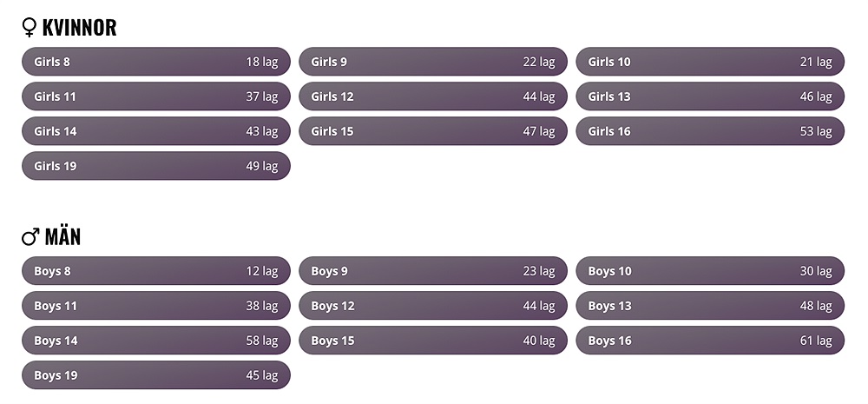Screen dimensions: 868x404
Task: Select the Girls 9 category button
Action: 432,62
